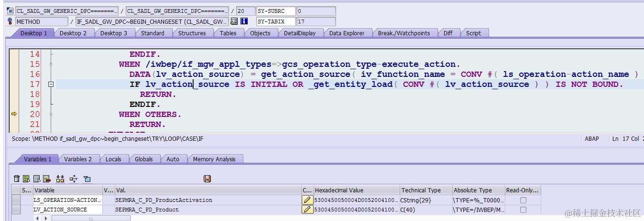Open the Diff tab

448,33
